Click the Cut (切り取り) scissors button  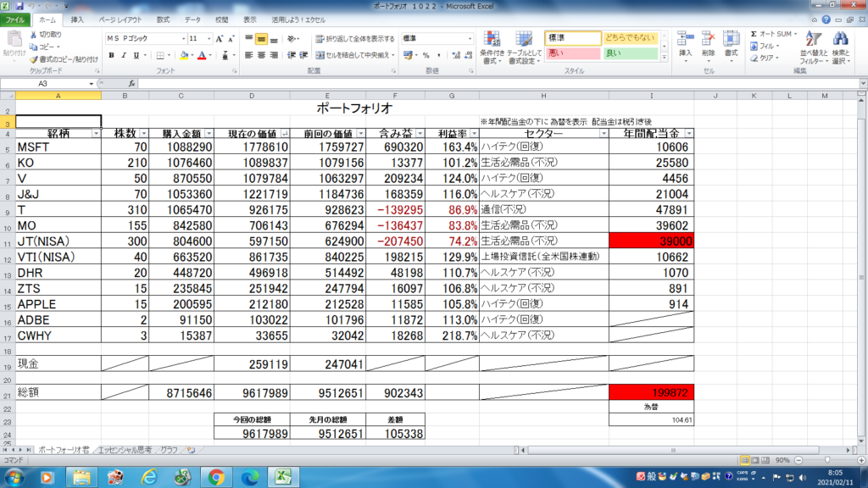coord(46,34)
